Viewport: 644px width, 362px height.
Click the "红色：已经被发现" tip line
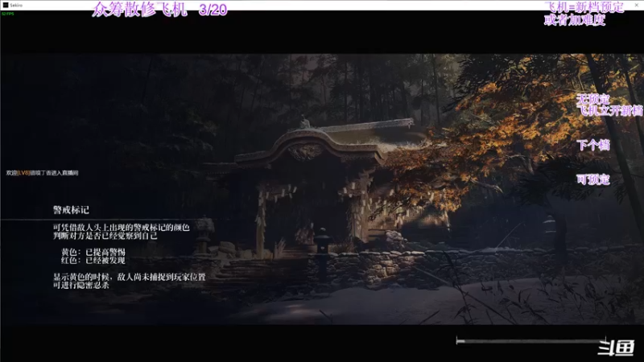pos(93,260)
